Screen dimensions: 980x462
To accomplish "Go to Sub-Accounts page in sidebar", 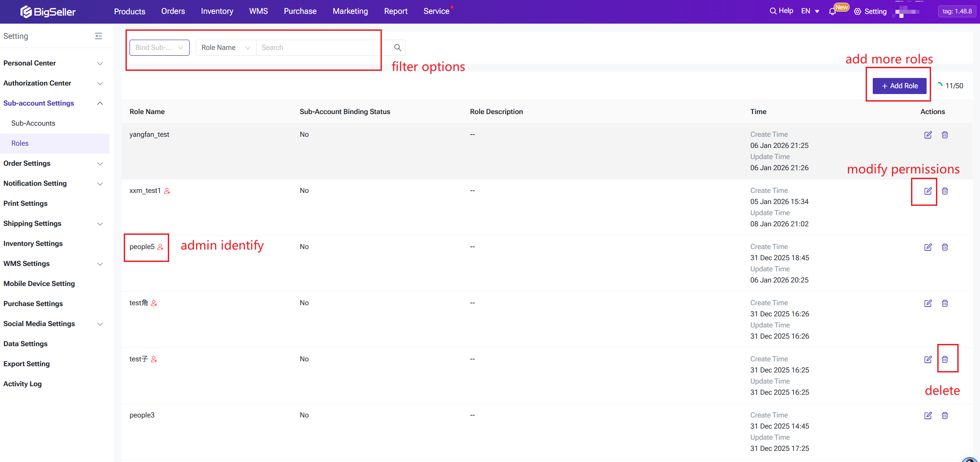I will (33, 123).
